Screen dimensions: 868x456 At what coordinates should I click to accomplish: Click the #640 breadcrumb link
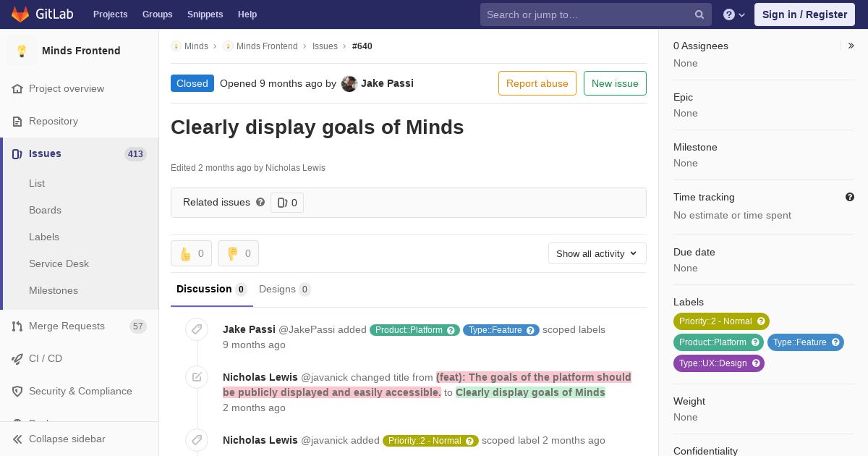pyautogui.click(x=362, y=46)
